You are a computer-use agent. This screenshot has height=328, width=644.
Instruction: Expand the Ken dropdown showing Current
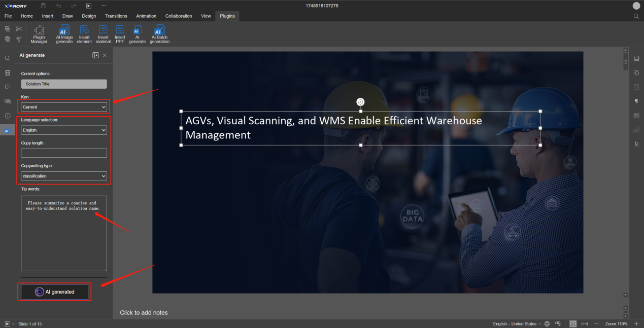click(x=64, y=107)
